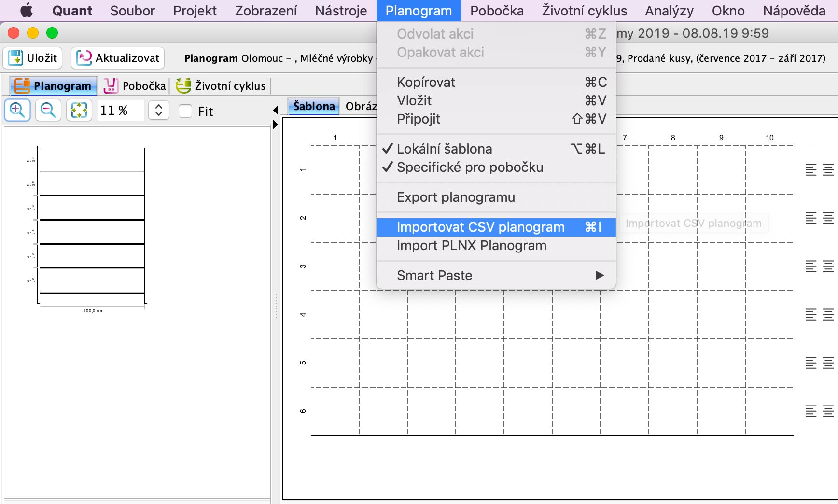Click the Uložit save icon
Screen dimensions: 838x504
pyautogui.click(x=16, y=58)
